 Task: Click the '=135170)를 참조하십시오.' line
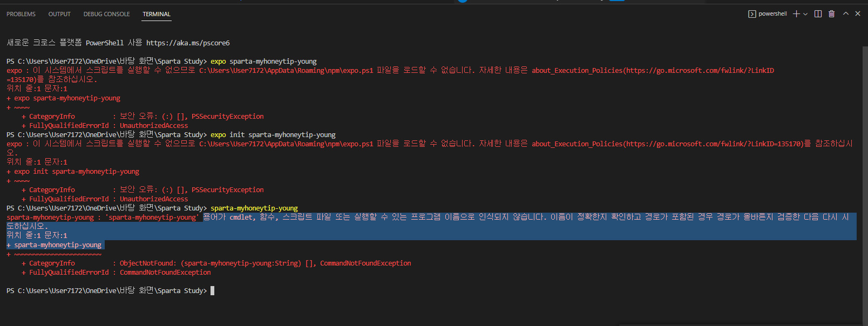[52, 79]
